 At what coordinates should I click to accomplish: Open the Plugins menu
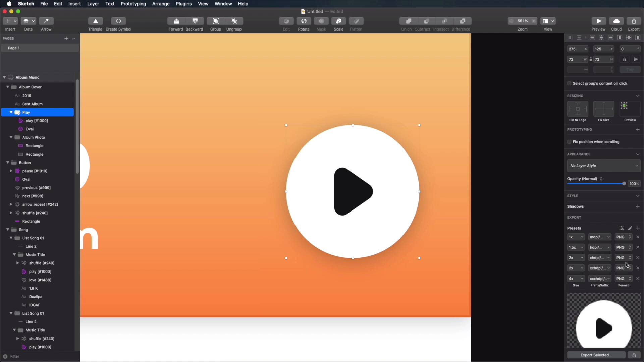183,4
